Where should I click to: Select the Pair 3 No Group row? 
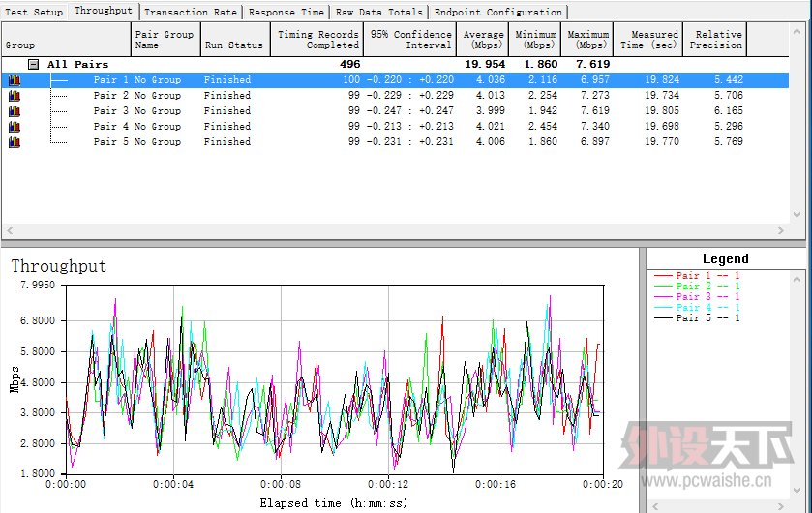pos(395,111)
